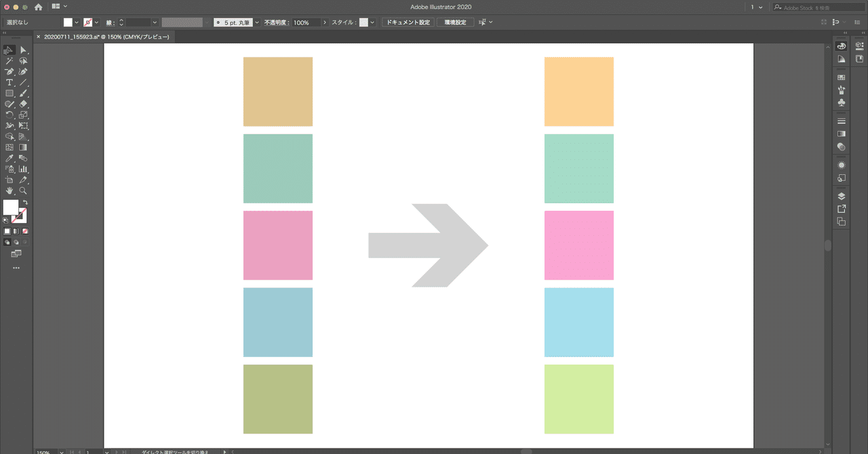Screen dimensions: 868x454
Task: Open the 5 pt. 丸筆 brush dropdown
Action: (x=257, y=22)
